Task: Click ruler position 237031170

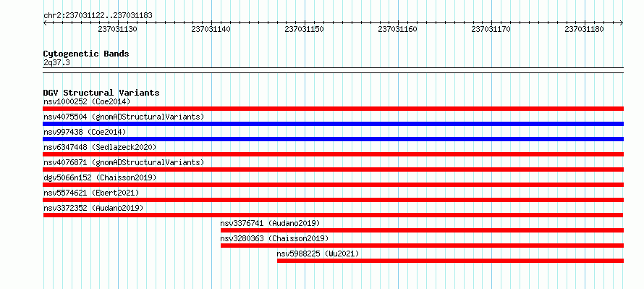Action: point(491,30)
